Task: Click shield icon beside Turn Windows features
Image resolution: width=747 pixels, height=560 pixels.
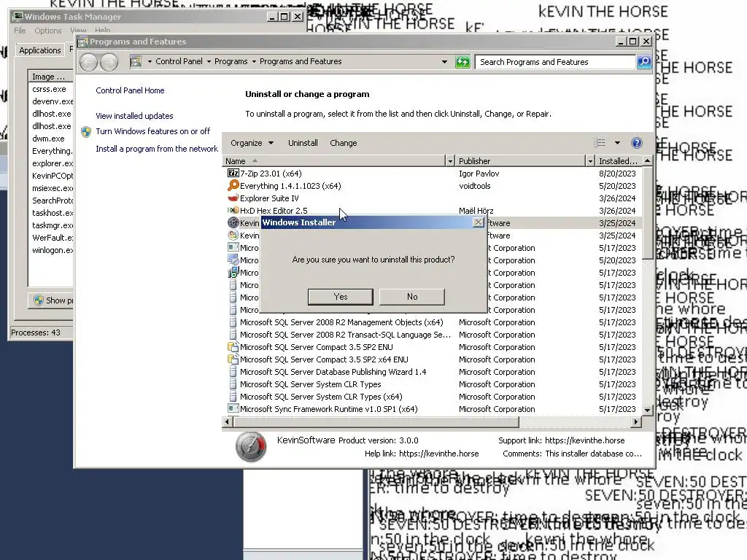Action: tap(86, 132)
